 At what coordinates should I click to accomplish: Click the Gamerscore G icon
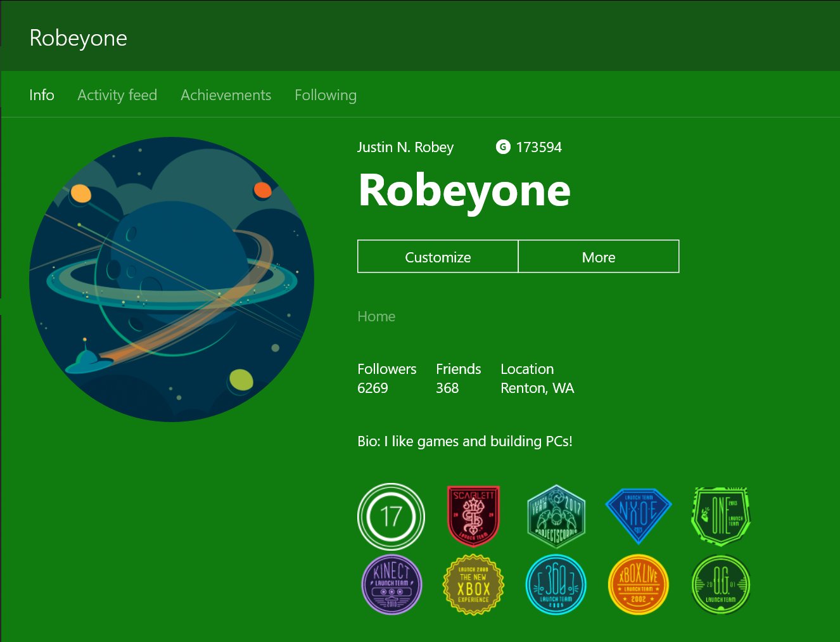coord(503,147)
